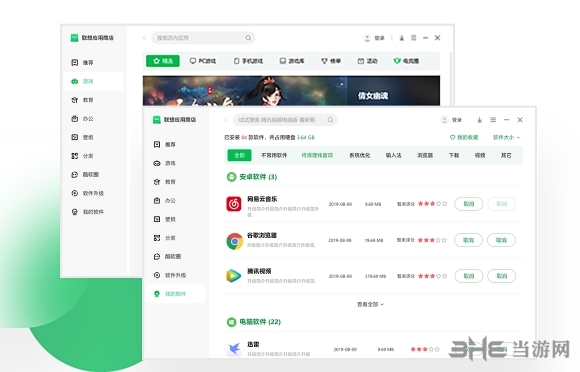Focus the back window search field
This screenshot has width=580, height=372.
click(203, 38)
